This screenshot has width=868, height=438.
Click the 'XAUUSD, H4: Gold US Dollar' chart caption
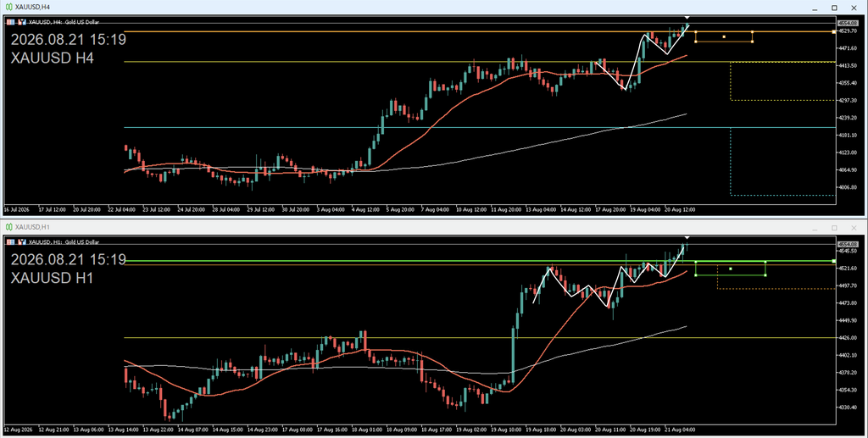pyautogui.click(x=64, y=22)
